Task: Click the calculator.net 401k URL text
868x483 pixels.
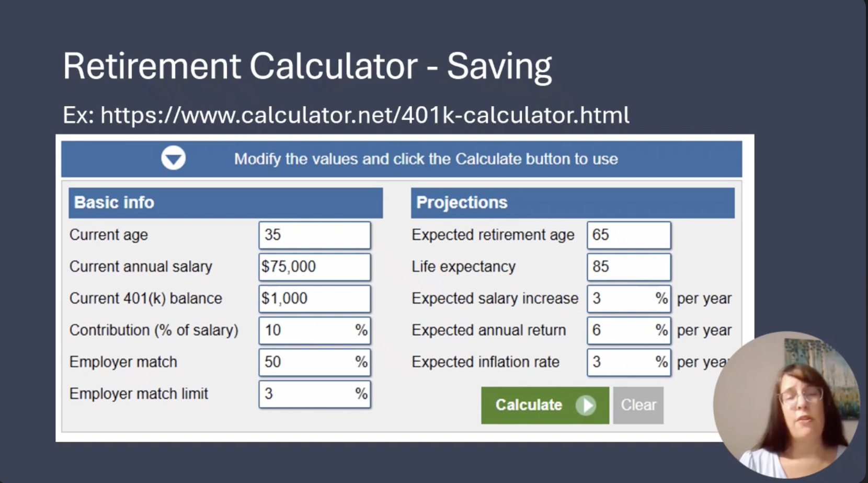Action: pyautogui.click(x=364, y=116)
